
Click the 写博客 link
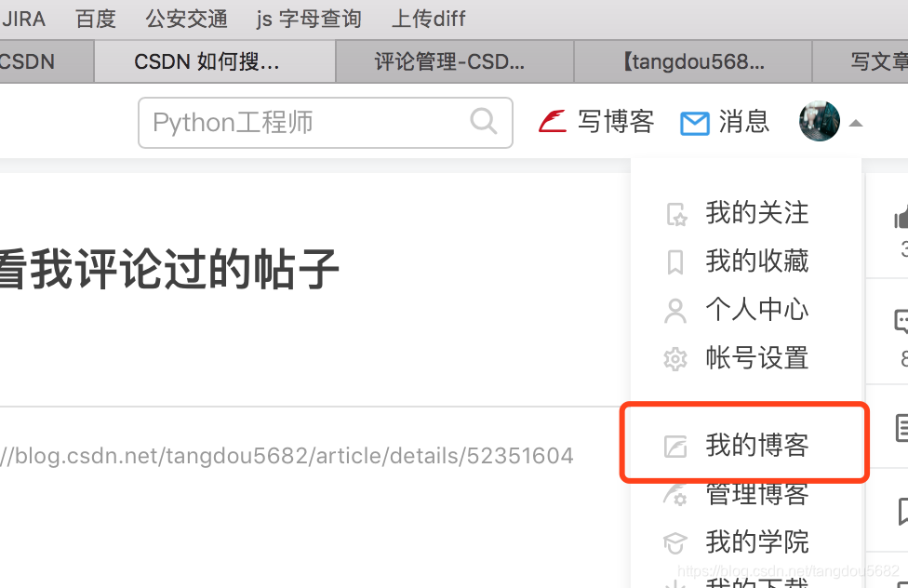click(x=616, y=122)
